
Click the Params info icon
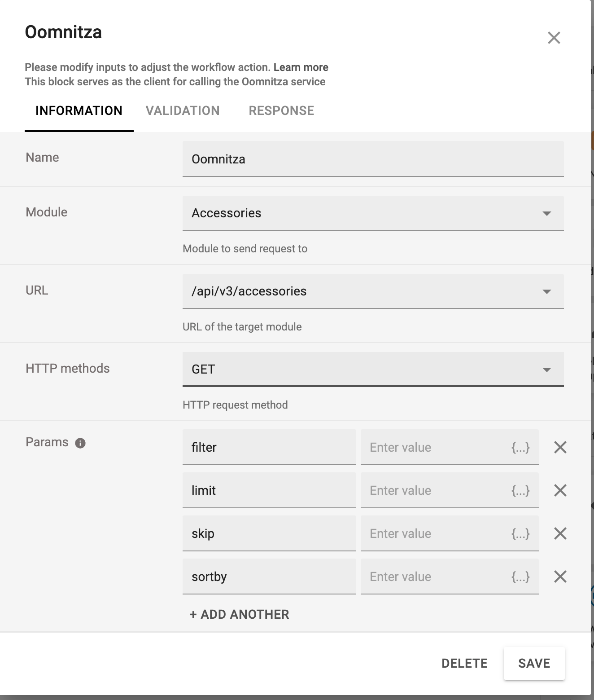80,443
